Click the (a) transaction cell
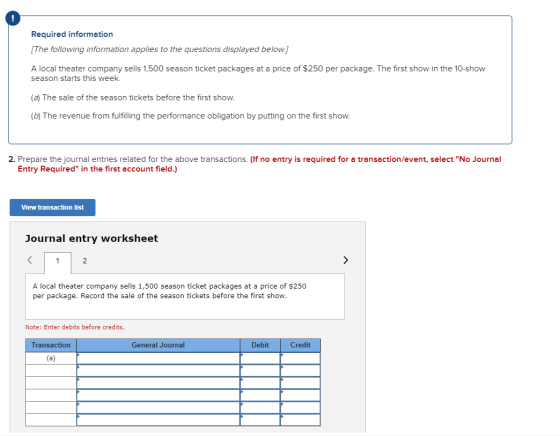Image resolution: width=560 pixels, height=436 pixels. click(x=51, y=358)
